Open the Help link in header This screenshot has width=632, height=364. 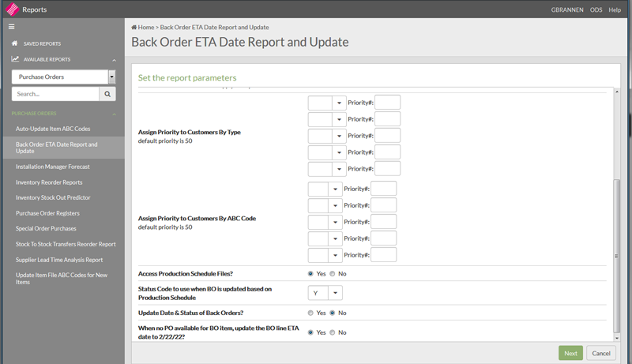(614, 9)
